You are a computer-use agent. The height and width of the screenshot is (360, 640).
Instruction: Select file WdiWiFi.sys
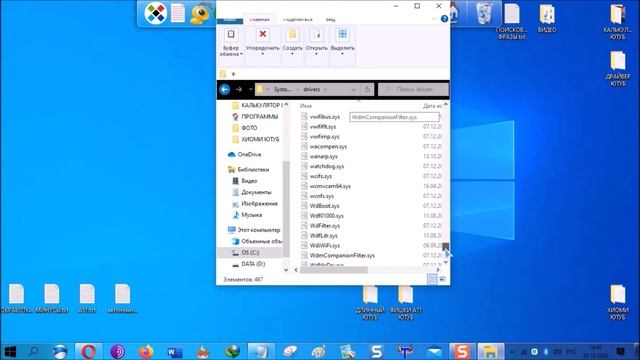click(x=325, y=246)
